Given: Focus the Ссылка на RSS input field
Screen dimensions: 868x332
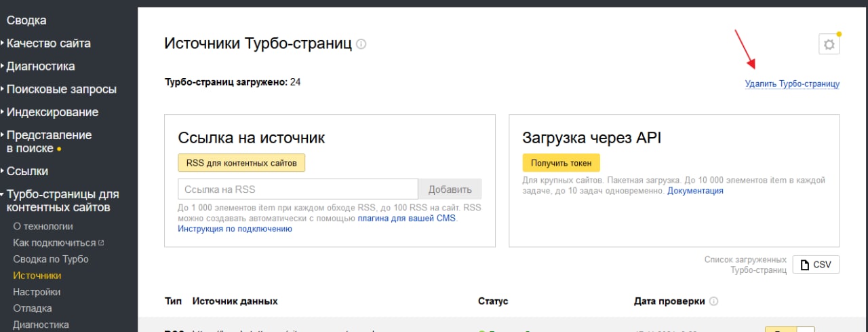Looking at the screenshot, I should 298,189.
